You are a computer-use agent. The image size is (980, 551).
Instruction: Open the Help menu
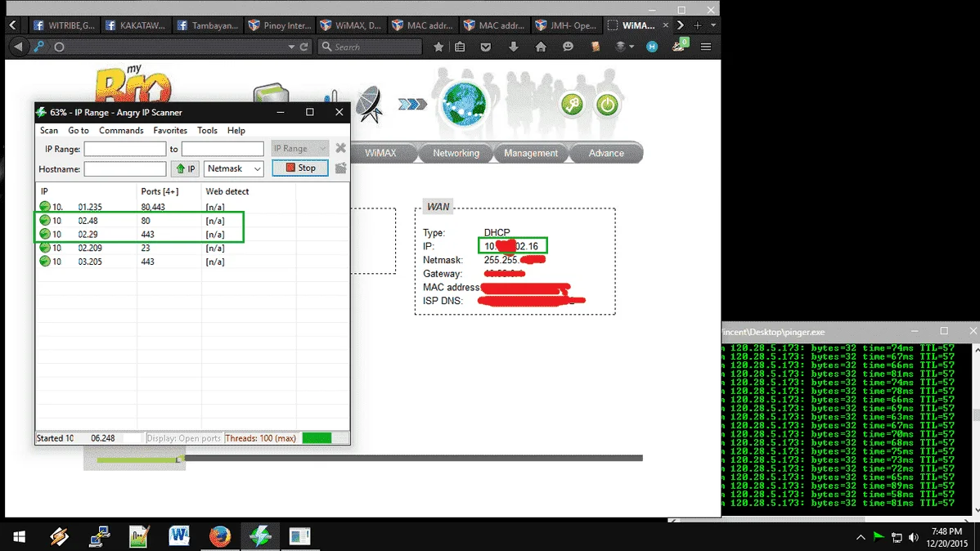click(x=236, y=131)
